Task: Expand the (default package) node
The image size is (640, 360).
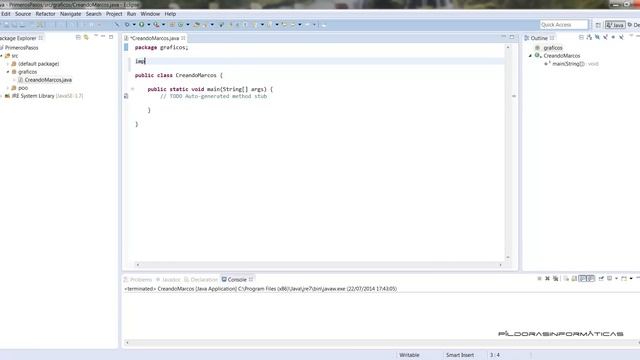Action: click(7, 64)
